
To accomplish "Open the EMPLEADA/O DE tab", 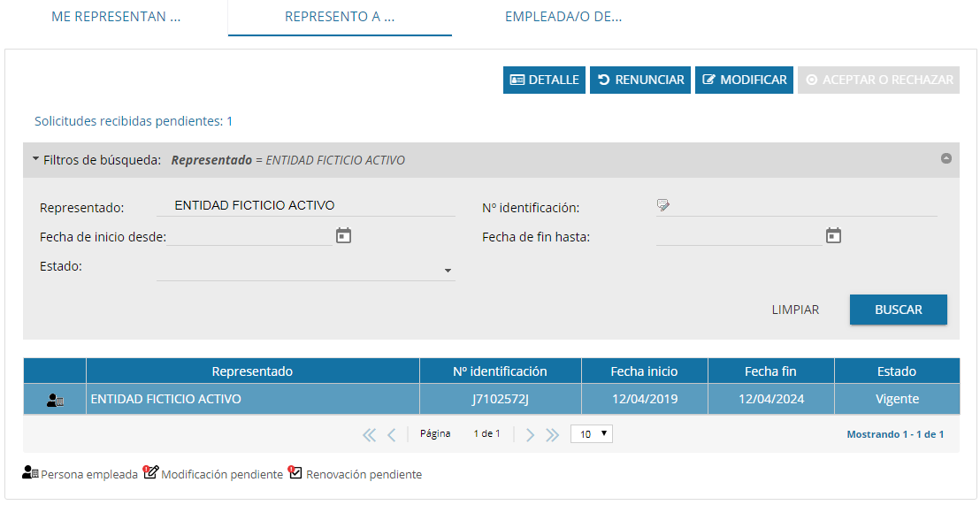I will coord(563,17).
